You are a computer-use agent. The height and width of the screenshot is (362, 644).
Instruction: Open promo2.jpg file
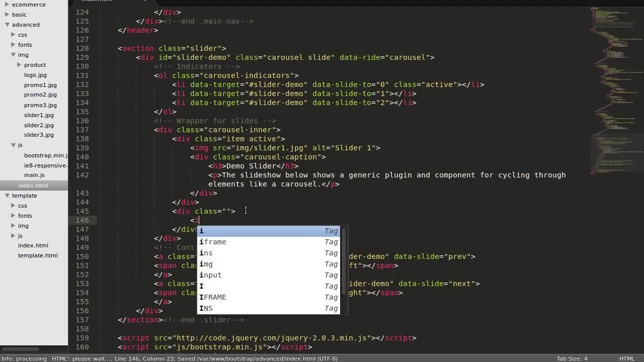40,95
